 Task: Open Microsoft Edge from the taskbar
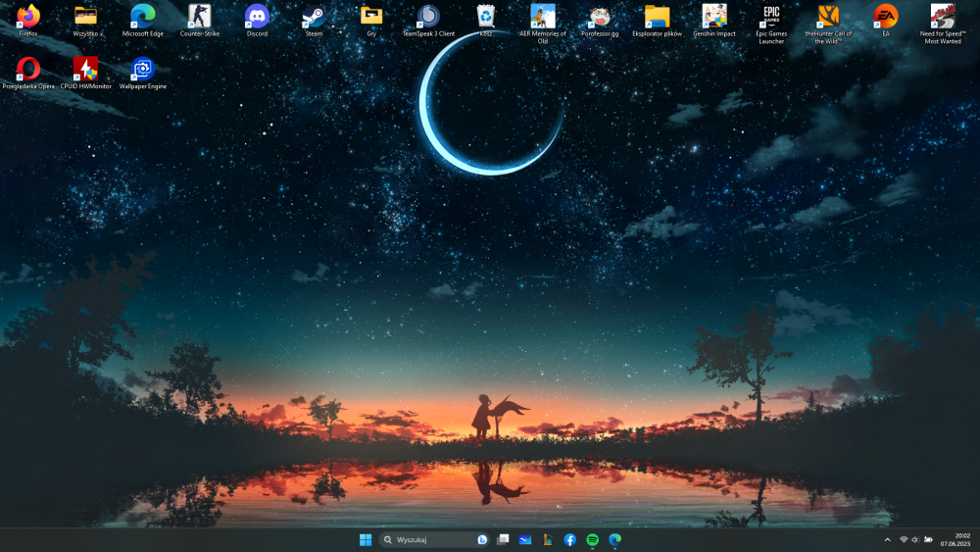pyautogui.click(x=615, y=539)
